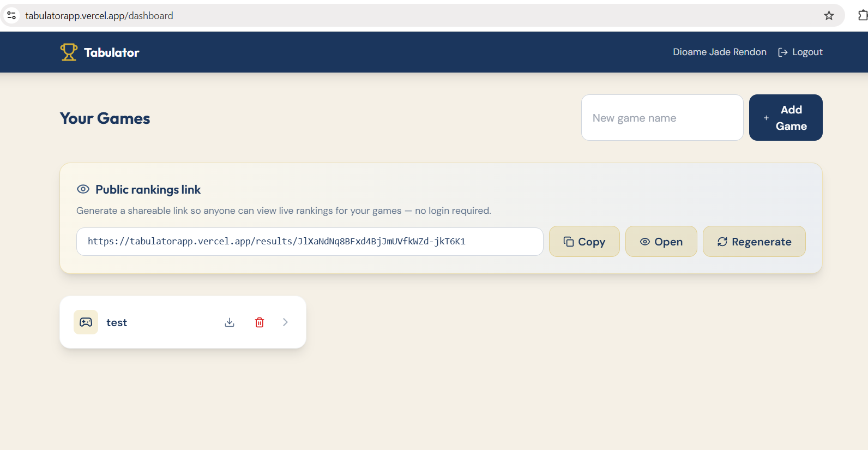The width and height of the screenshot is (868, 450).
Task: Open the browser extensions puzzle icon
Action: click(x=863, y=16)
